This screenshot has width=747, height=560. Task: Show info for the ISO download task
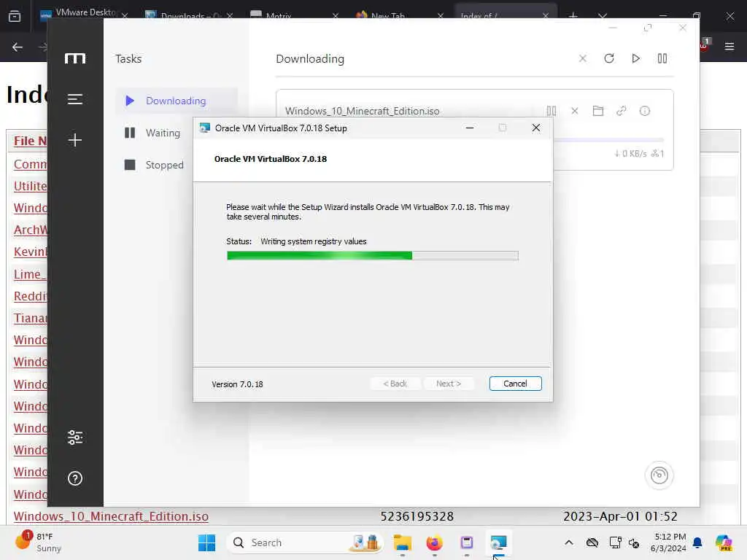[x=645, y=111]
